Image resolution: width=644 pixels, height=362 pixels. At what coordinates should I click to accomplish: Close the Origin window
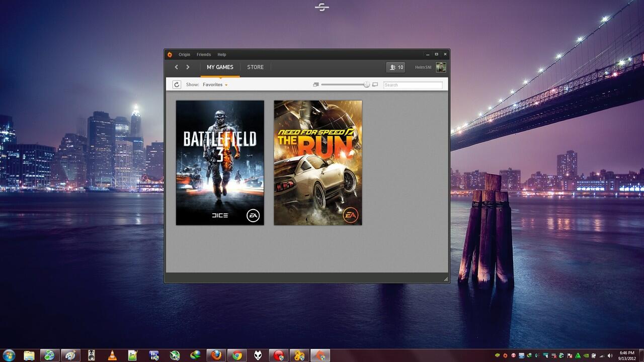tap(444, 54)
